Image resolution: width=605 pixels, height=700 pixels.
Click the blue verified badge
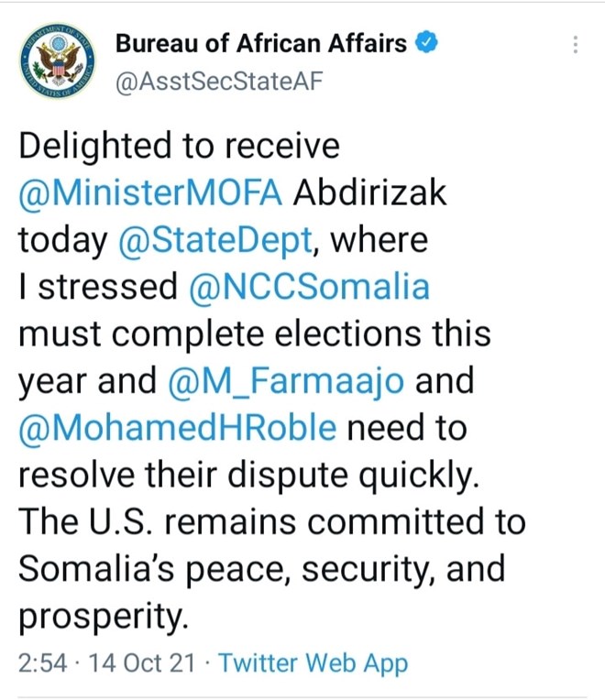click(x=425, y=42)
